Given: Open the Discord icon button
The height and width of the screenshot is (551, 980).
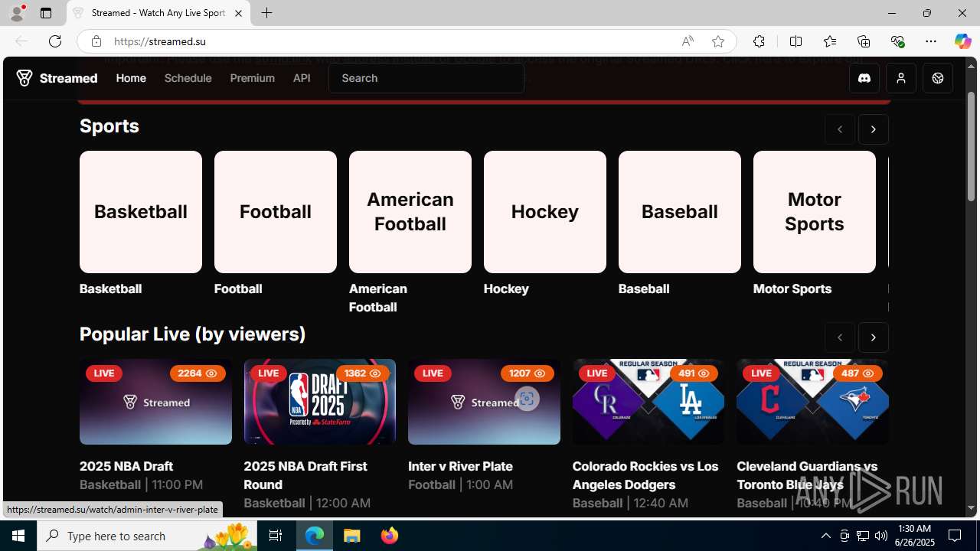Looking at the screenshot, I should pos(864,78).
